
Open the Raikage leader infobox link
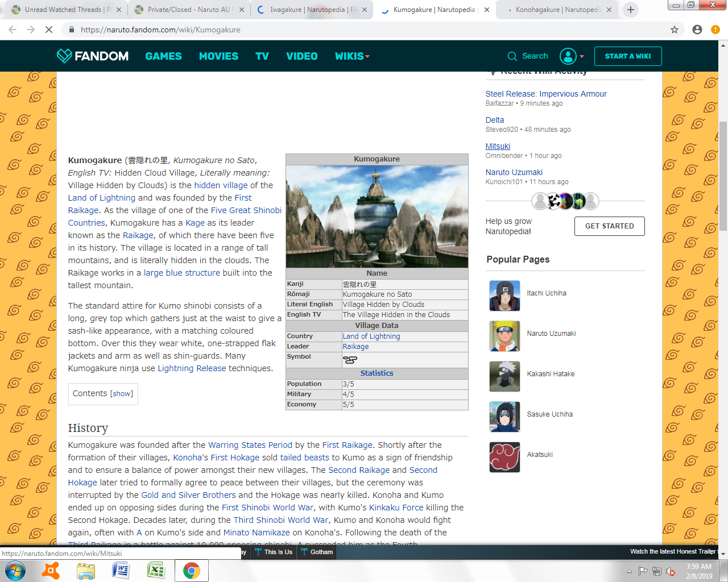[x=355, y=347]
